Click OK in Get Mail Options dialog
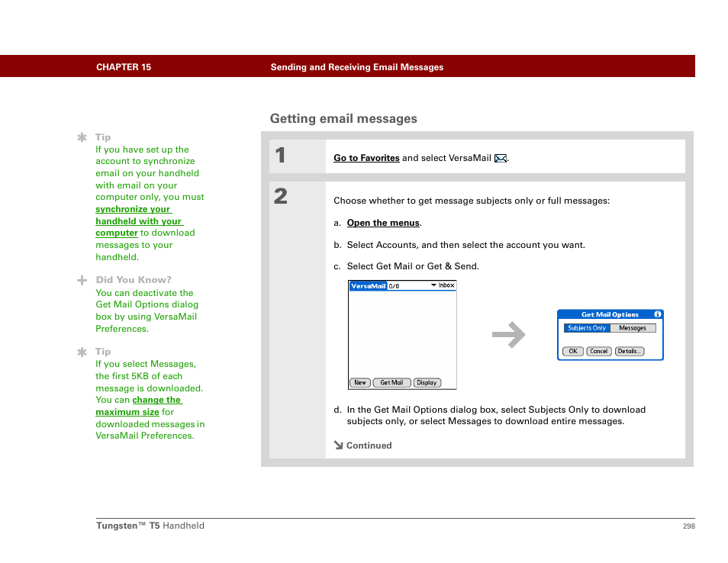 pos(573,351)
